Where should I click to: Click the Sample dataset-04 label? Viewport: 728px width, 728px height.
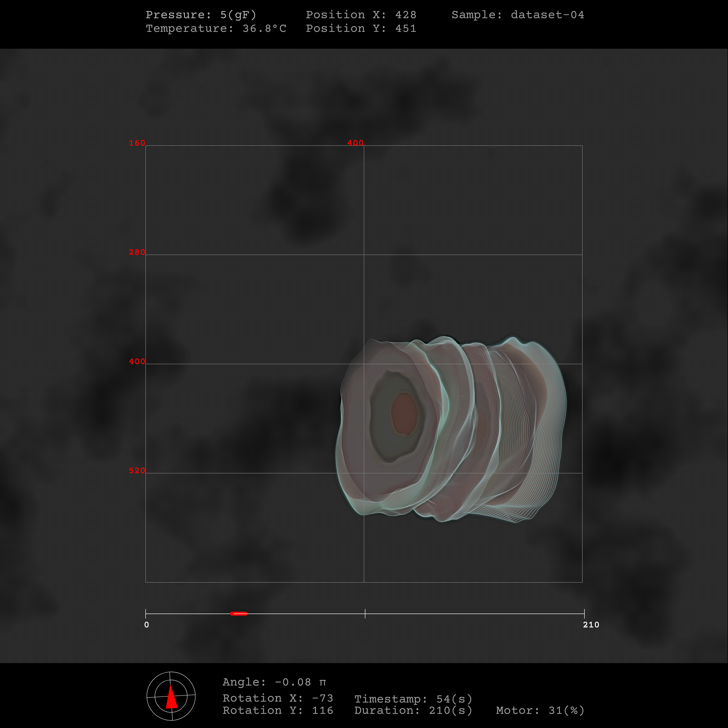tap(518, 15)
